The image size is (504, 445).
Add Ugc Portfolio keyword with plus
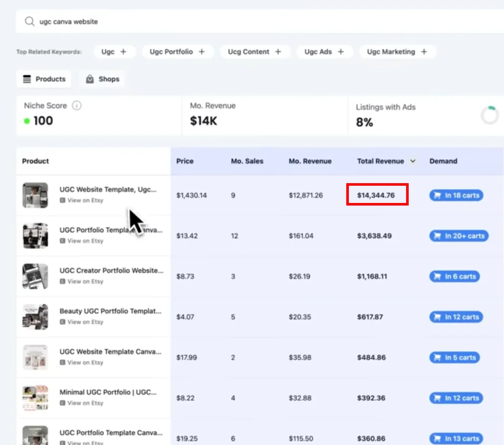[201, 52]
